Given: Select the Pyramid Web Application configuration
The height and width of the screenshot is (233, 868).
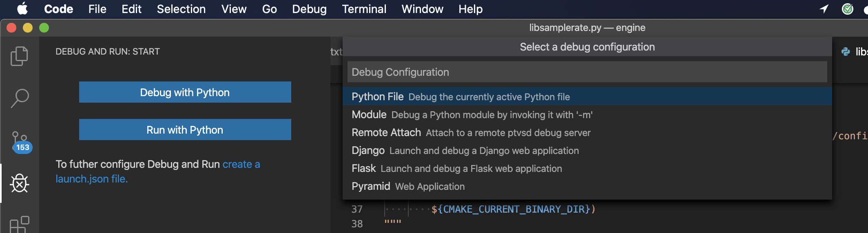Looking at the screenshot, I should coord(587,186).
